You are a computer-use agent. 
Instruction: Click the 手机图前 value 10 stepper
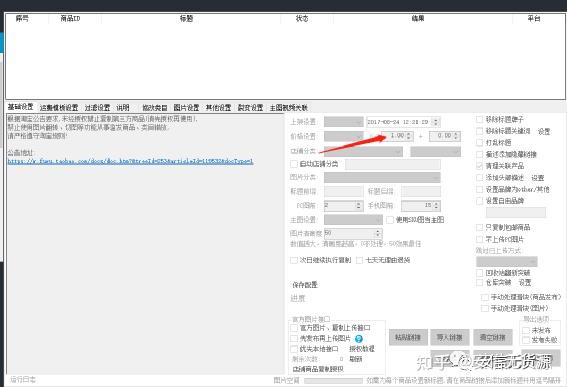pyautogui.click(x=436, y=205)
